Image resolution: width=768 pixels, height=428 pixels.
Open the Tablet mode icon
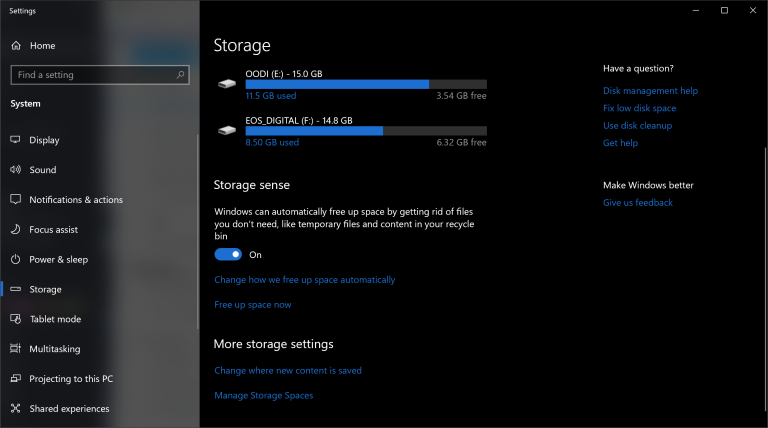16,319
